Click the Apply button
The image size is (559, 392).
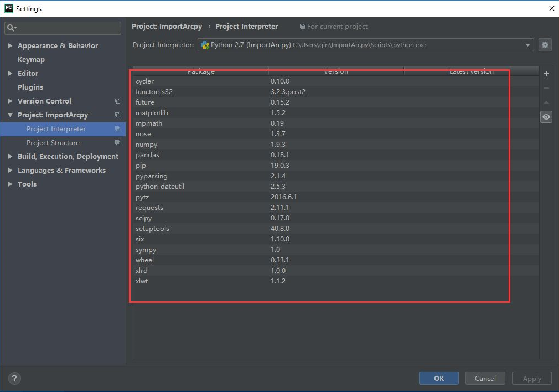click(x=532, y=378)
